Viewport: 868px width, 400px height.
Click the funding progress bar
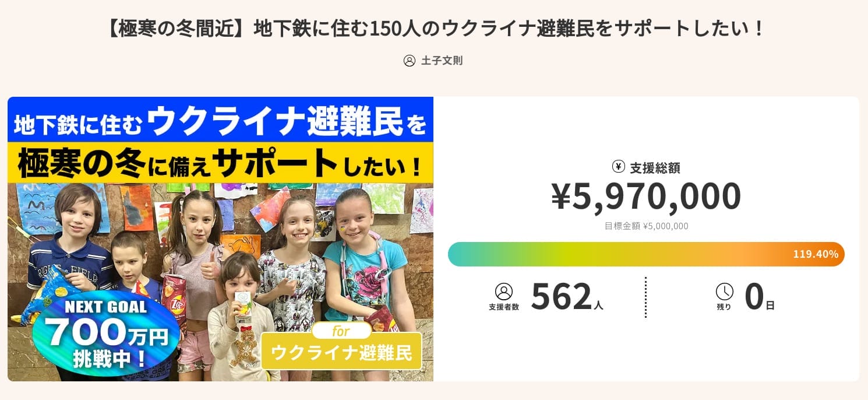[x=618, y=254]
